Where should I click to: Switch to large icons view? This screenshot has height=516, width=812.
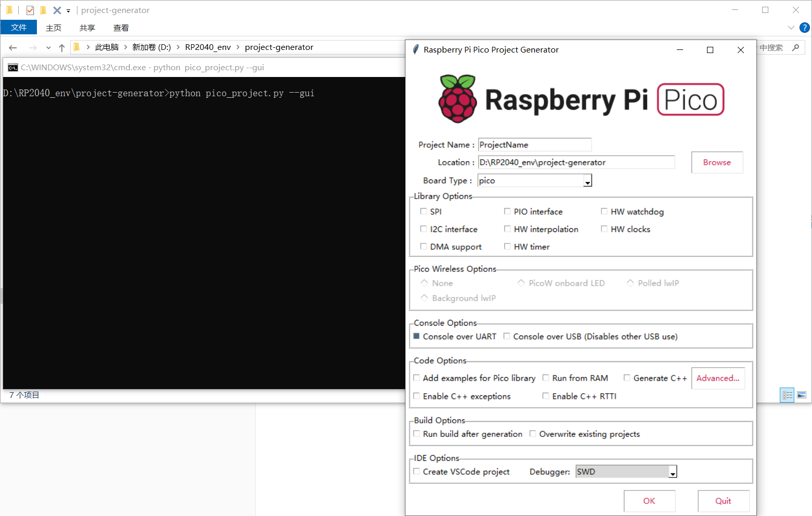tap(802, 395)
